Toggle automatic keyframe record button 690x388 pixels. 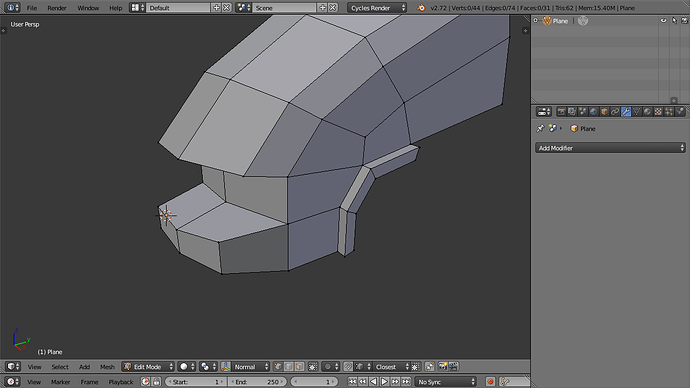[490, 382]
